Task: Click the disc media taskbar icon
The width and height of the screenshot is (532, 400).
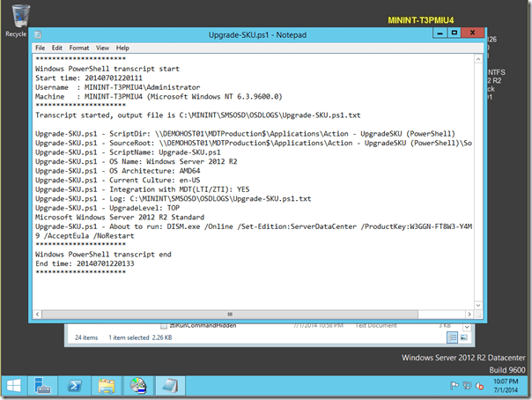Action: [137, 385]
